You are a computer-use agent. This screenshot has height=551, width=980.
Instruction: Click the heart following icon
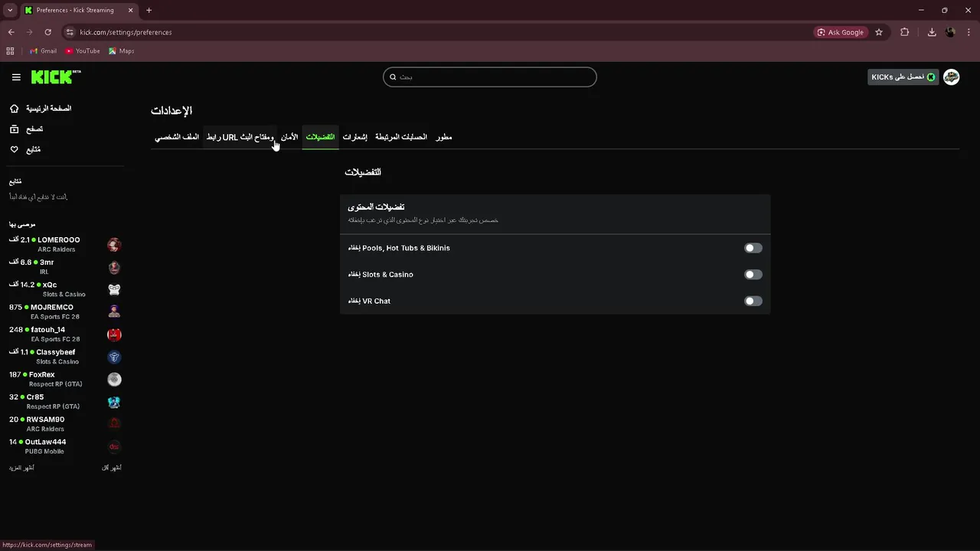click(15, 150)
